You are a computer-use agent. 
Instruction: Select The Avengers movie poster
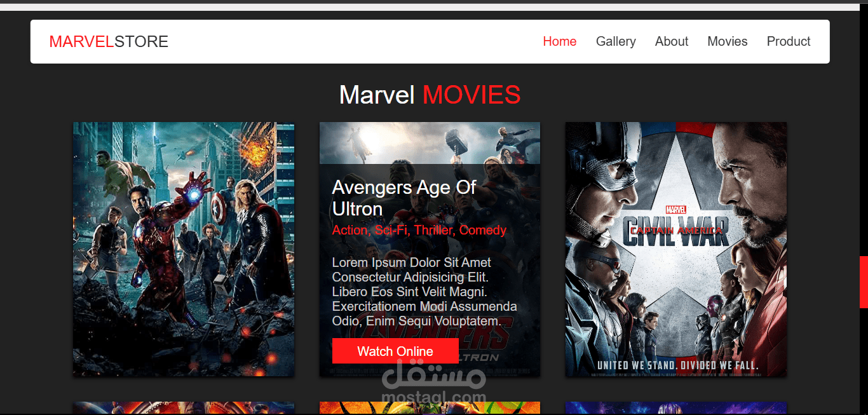click(x=184, y=249)
